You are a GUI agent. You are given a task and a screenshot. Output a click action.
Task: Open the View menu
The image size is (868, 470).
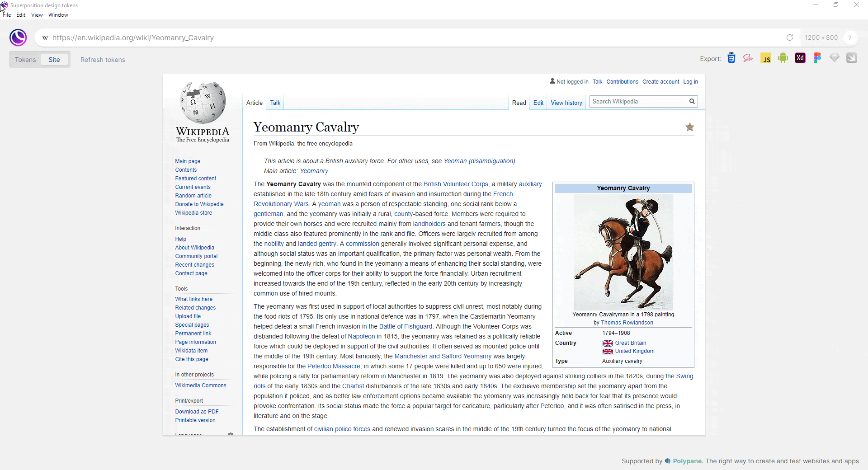pyautogui.click(x=37, y=15)
